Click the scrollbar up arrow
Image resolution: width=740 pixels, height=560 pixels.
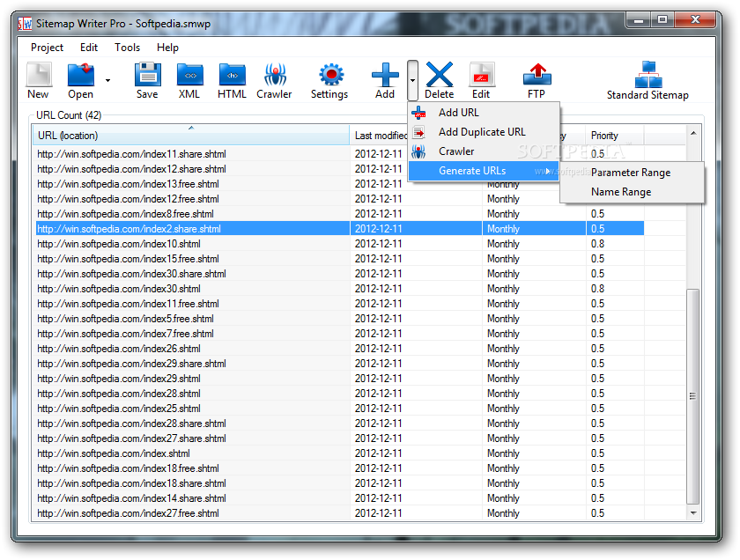(x=693, y=134)
